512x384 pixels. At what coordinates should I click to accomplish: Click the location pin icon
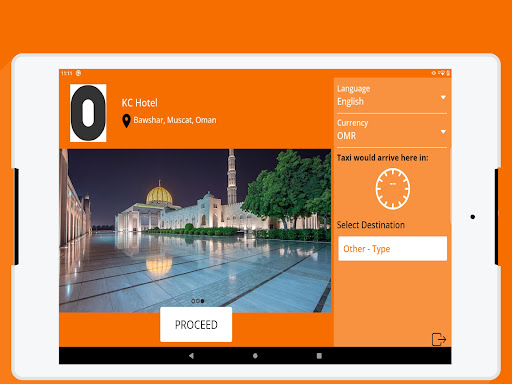pyautogui.click(x=126, y=121)
